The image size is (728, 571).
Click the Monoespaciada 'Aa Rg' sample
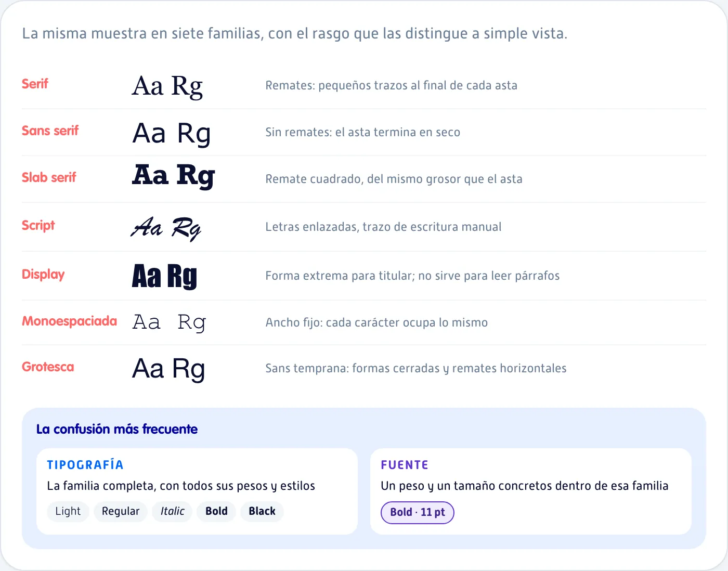click(170, 322)
